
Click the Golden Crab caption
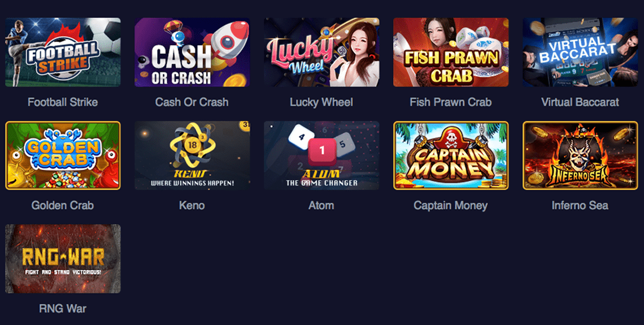(x=63, y=205)
